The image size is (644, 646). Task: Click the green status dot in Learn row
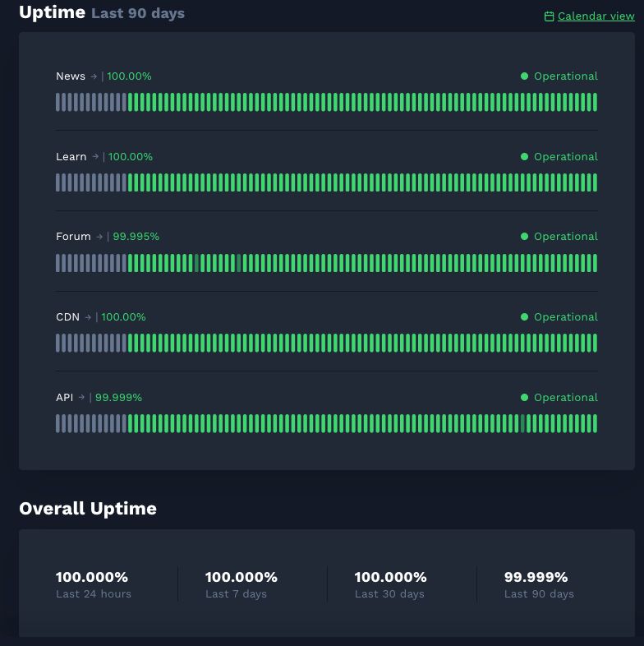pyautogui.click(x=524, y=156)
